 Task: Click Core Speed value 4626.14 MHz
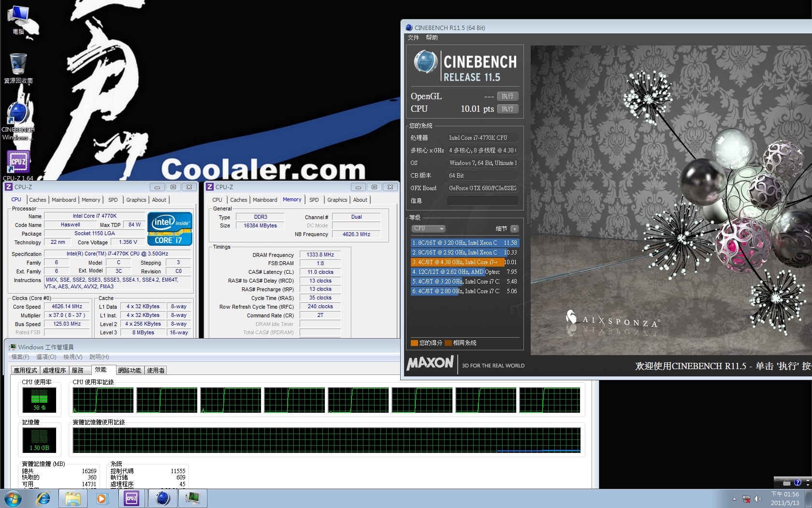[x=67, y=307]
